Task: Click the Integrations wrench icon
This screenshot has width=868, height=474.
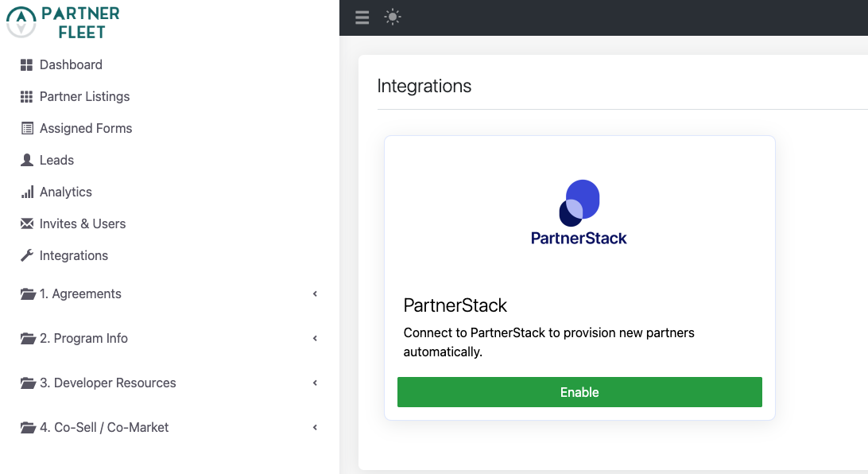Action: pos(26,255)
